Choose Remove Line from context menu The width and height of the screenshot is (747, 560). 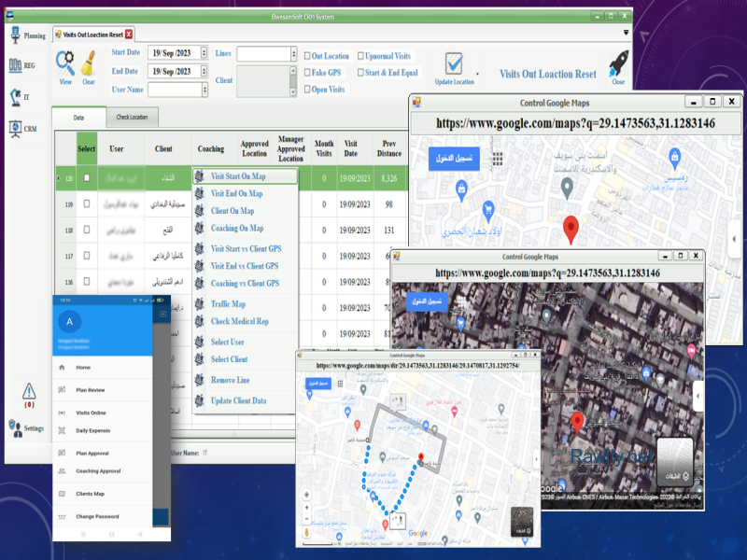pos(246,380)
